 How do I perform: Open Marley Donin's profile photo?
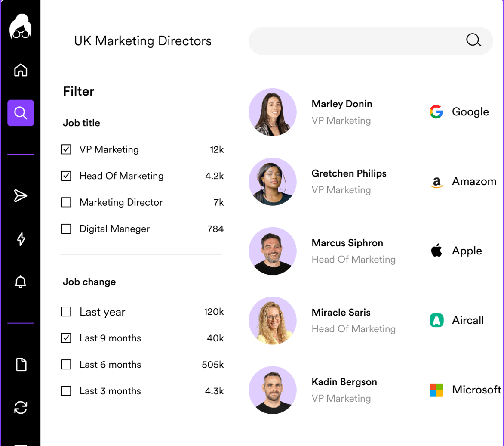273,112
